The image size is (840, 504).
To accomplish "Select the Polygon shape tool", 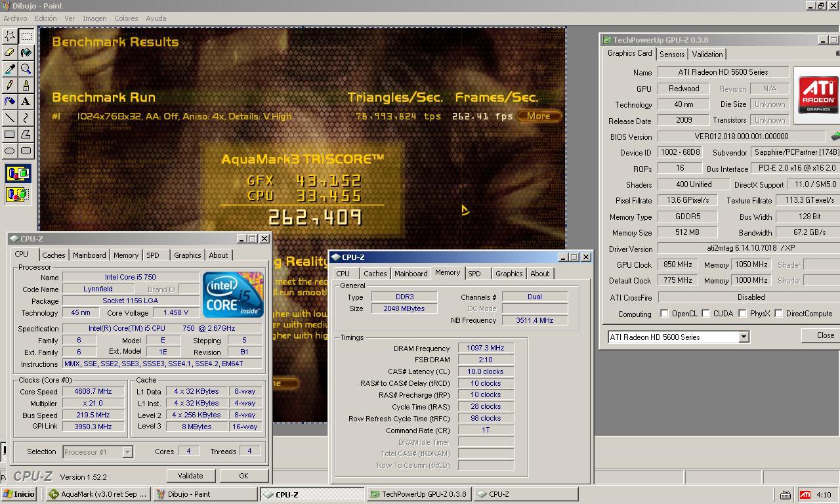I will tap(26, 135).
